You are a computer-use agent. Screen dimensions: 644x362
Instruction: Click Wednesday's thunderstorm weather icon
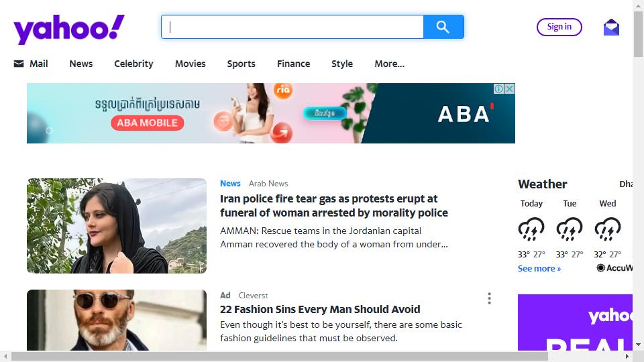coord(608,229)
